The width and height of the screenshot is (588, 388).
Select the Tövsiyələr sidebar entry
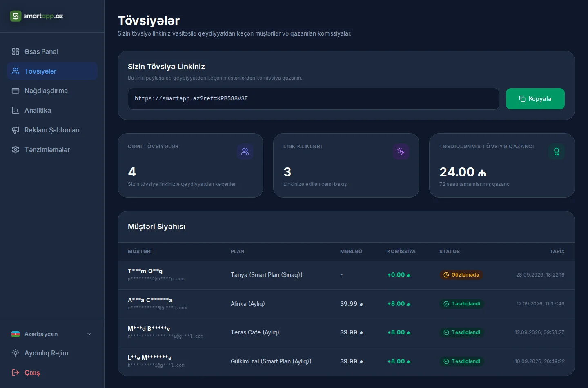pyautogui.click(x=52, y=71)
